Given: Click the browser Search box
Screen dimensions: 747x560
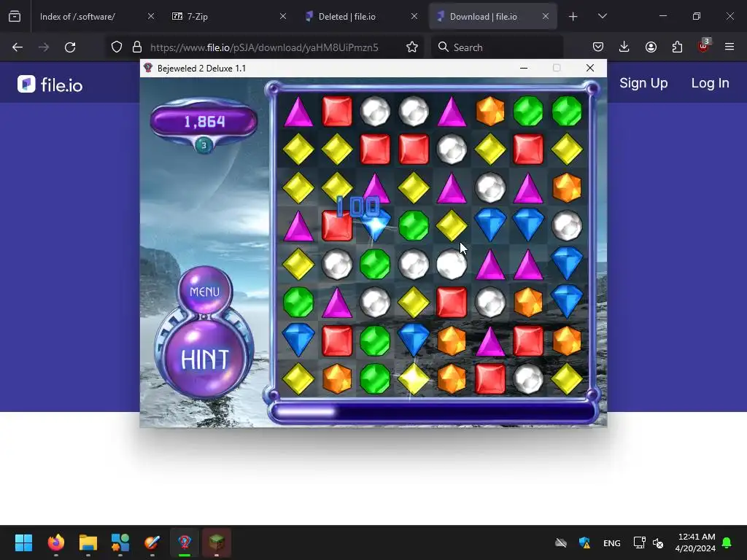Looking at the screenshot, I should [x=498, y=47].
